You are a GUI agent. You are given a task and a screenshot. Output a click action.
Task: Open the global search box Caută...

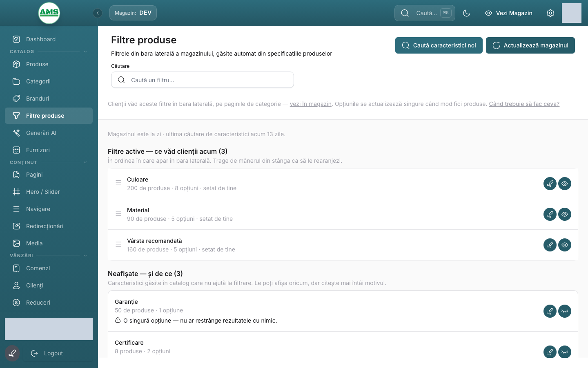point(425,13)
